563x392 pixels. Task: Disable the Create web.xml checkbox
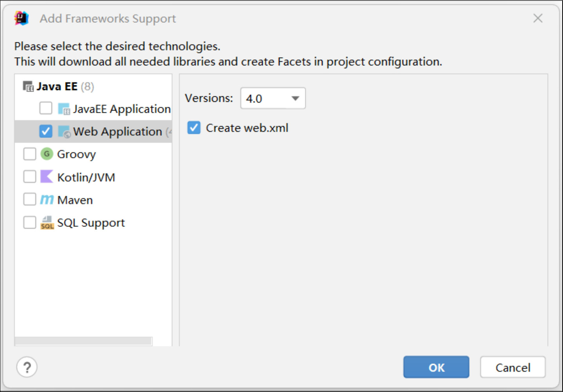tap(194, 128)
